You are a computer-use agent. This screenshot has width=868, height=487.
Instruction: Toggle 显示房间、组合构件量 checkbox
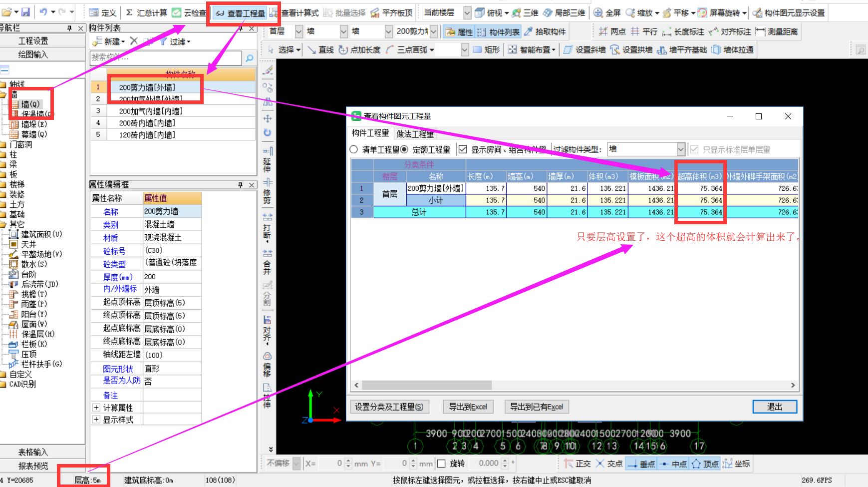click(463, 149)
